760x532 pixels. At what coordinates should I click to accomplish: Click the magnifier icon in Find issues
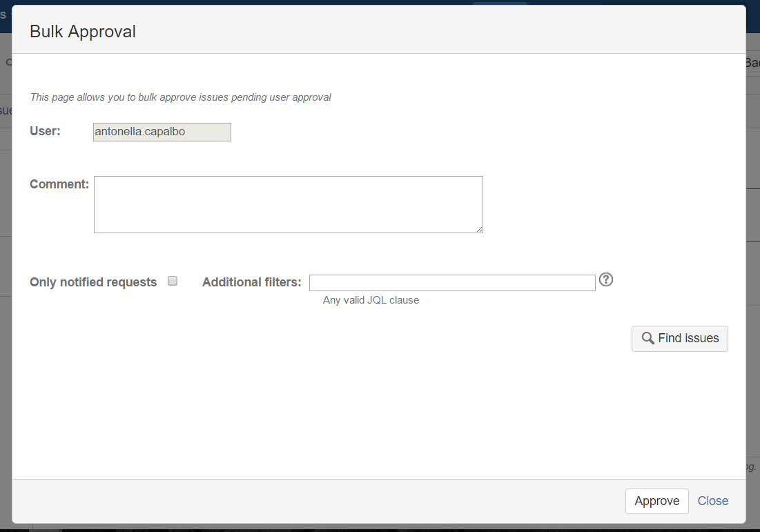tap(647, 338)
